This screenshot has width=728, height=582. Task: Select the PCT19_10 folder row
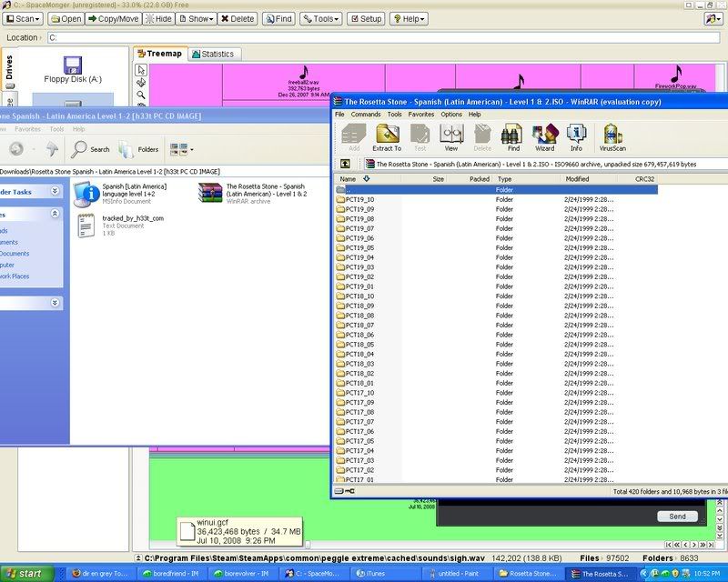496,199
